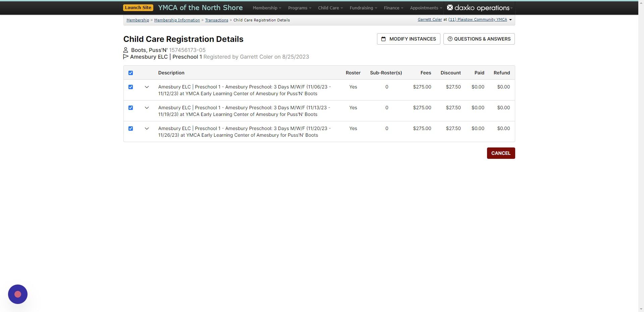The image size is (644, 312).
Task: Uncheck the select-all checkbox in table header
Action: point(130,73)
